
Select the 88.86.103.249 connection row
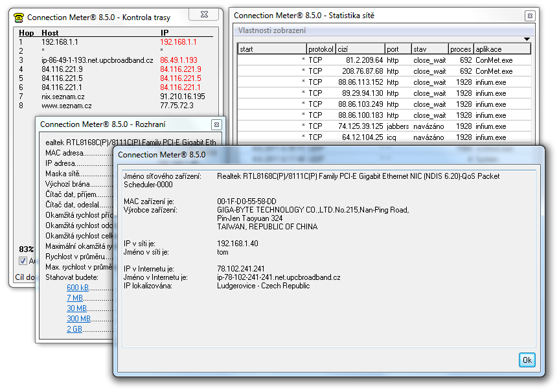(x=384, y=104)
